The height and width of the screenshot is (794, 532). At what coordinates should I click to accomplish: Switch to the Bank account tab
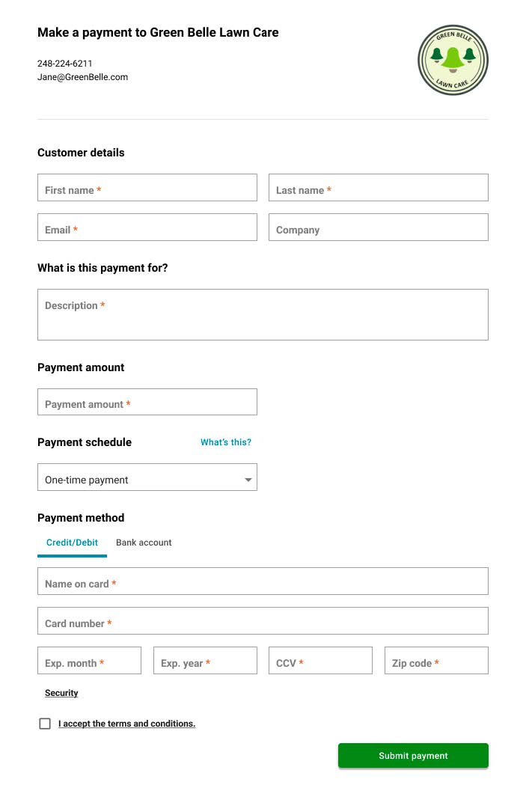pyautogui.click(x=144, y=543)
